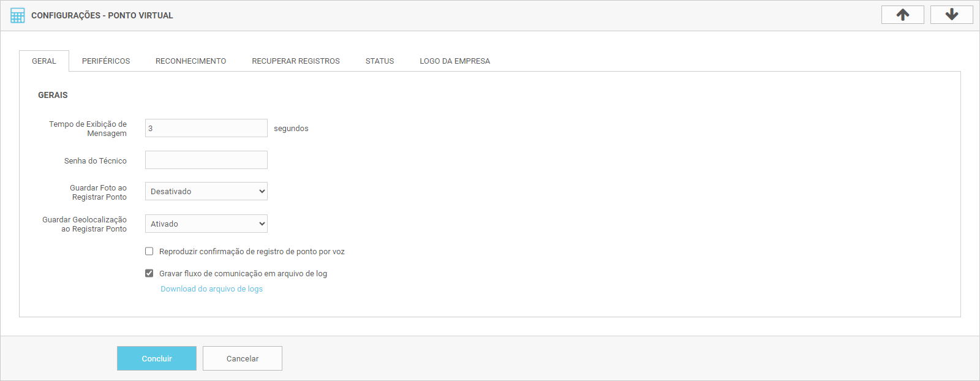Click the Configurações - Ponto Virtual title
This screenshot has width=980, height=381.
(x=102, y=15)
